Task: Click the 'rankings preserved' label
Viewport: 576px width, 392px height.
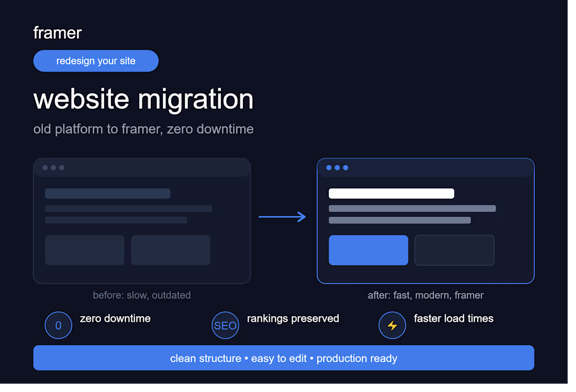Action: click(293, 318)
